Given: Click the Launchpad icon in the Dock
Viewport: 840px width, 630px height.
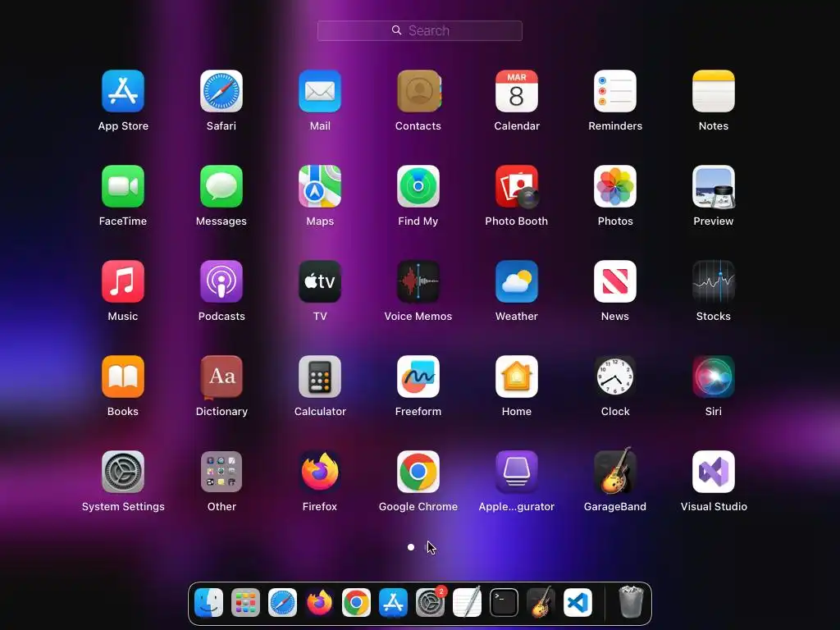Looking at the screenshot, I should pyautogui.click(x=245, y=603).
